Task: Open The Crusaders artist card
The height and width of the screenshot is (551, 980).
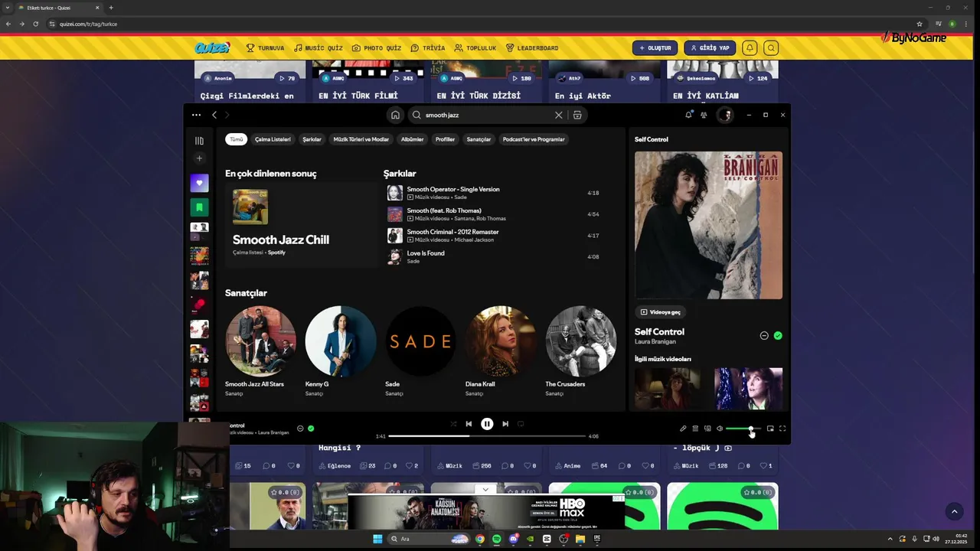Action: pyautogui.click(x=580, y=351)
